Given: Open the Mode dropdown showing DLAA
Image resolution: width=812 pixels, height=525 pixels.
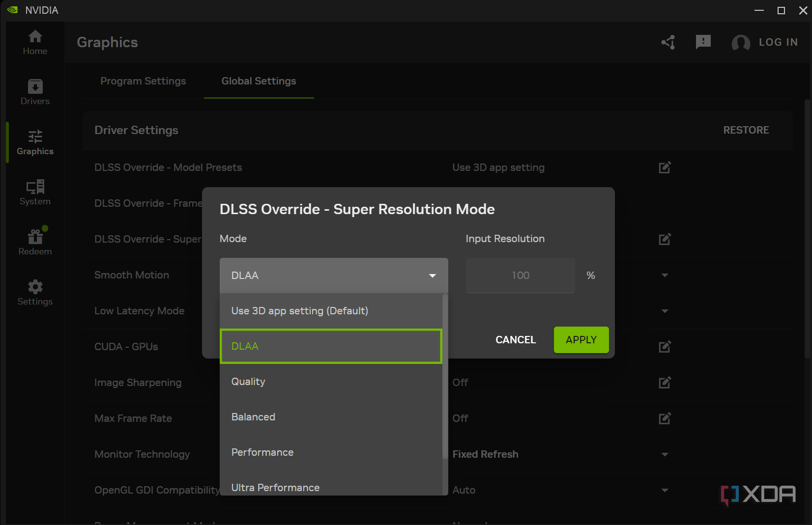Looking at the screenshot, I should [334, 276].
